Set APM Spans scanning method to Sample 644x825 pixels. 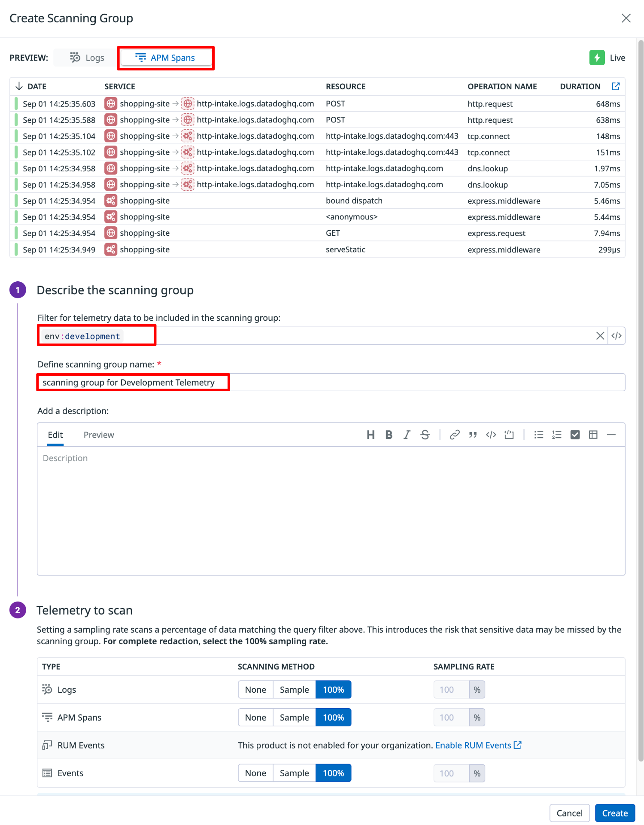tap(294, 717)
